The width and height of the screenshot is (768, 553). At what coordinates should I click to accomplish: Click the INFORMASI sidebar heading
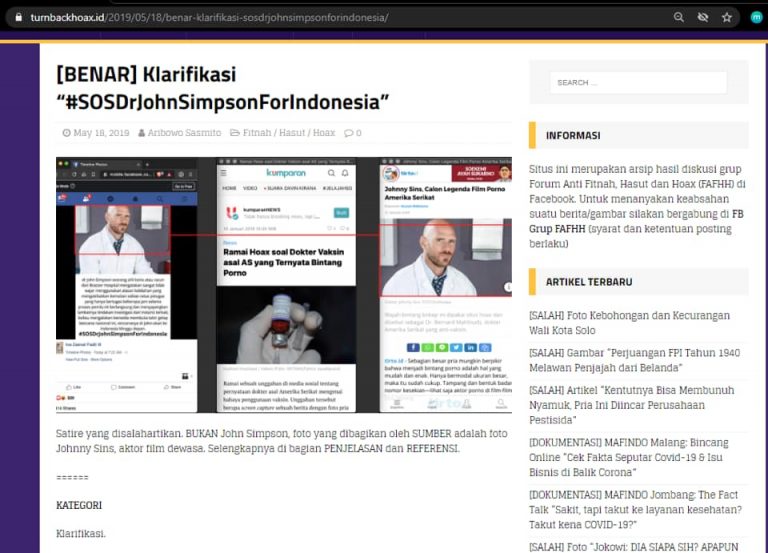[x=573, y=136]
